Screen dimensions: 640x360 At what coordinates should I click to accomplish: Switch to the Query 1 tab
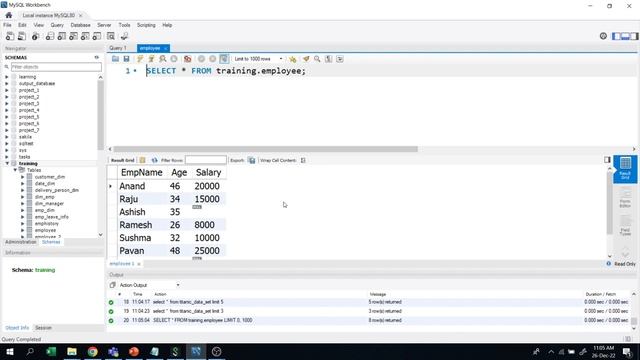pyautogui.click(x=118, y=48)
